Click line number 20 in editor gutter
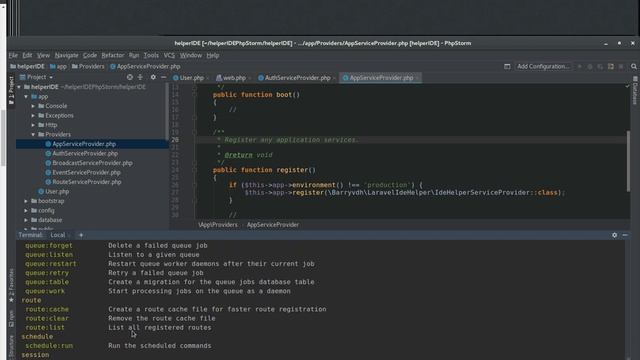This screenshot has width=640, height=360. tap(175, 140)
